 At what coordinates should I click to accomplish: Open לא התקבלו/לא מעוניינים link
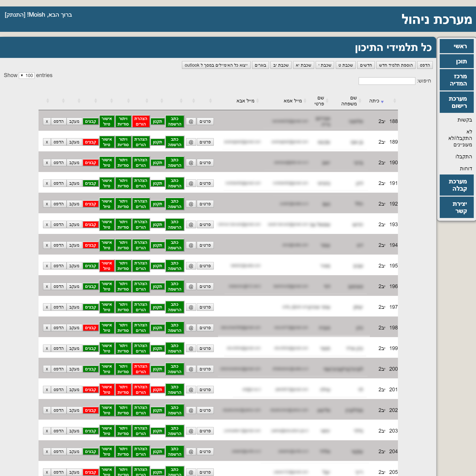460,138
